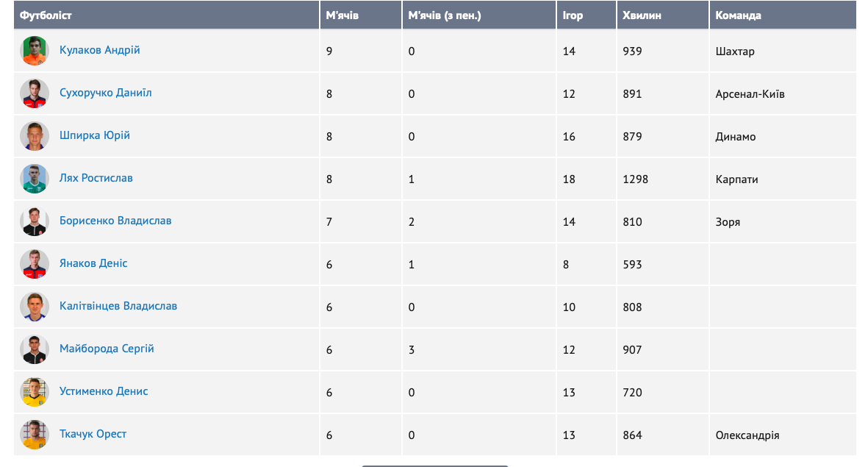
Task: Click the Команда column header
Action: point(738,15)
